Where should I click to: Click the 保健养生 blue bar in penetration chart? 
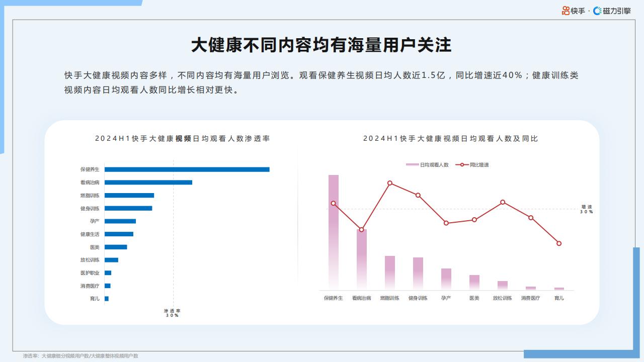pyautogui.click(x=187, y=169)
